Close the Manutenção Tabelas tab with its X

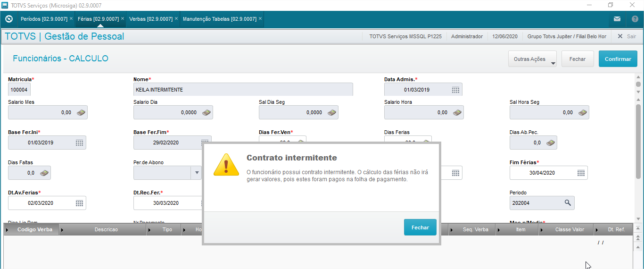pyautogui.click(x=260, y=18)
